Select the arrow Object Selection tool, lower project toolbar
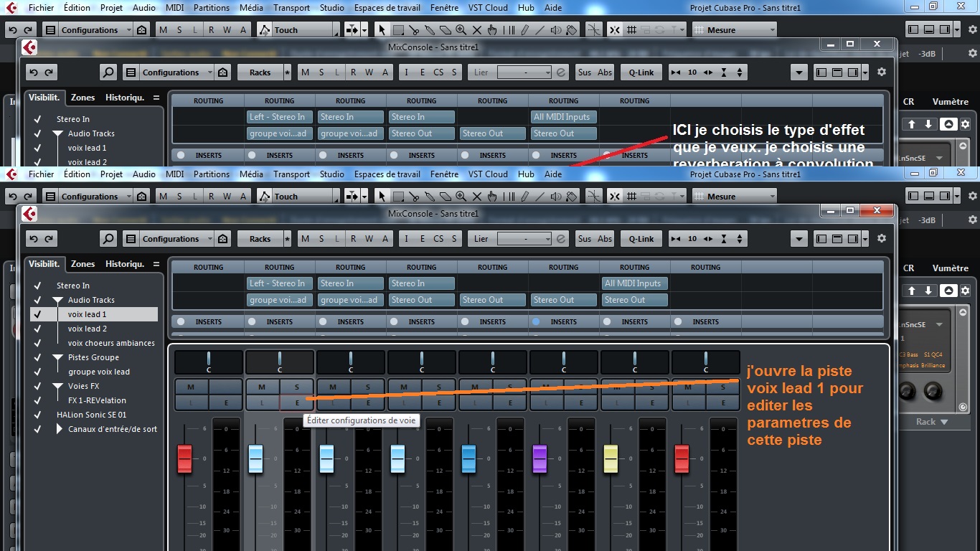The width and height of the screenshot is (980, 551). click(x=382, y=197)
